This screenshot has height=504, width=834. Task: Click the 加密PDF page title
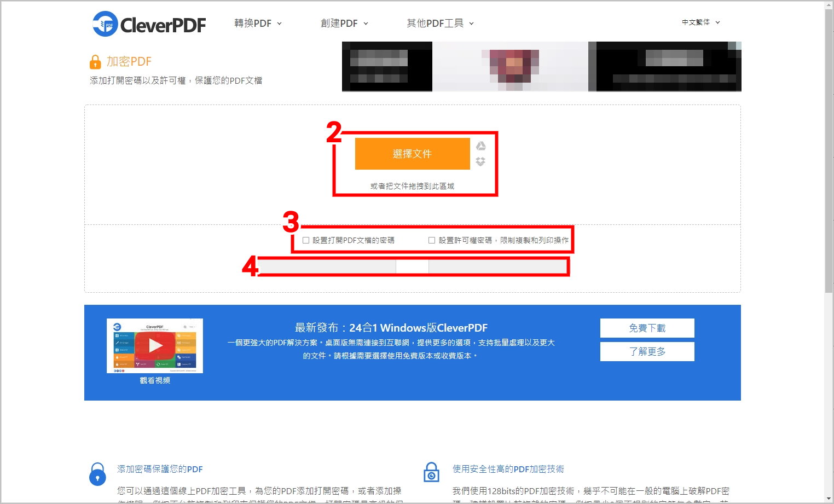click(x=129, y=62)
